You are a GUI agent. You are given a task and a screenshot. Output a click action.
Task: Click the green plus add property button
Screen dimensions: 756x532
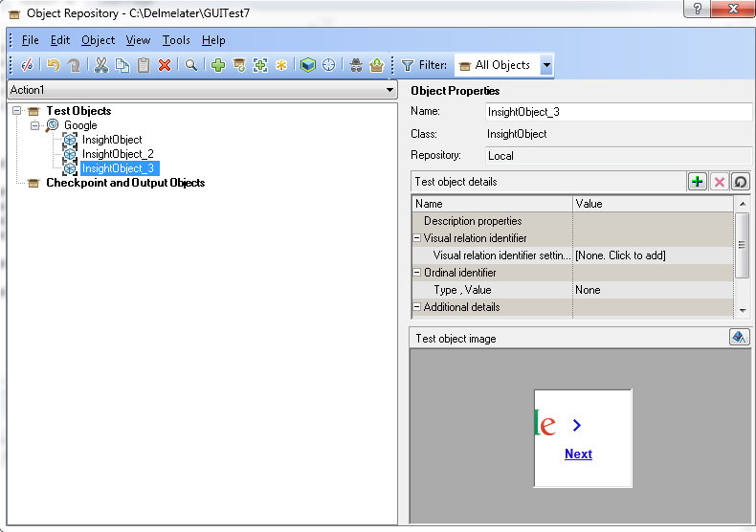coord(698,182)
